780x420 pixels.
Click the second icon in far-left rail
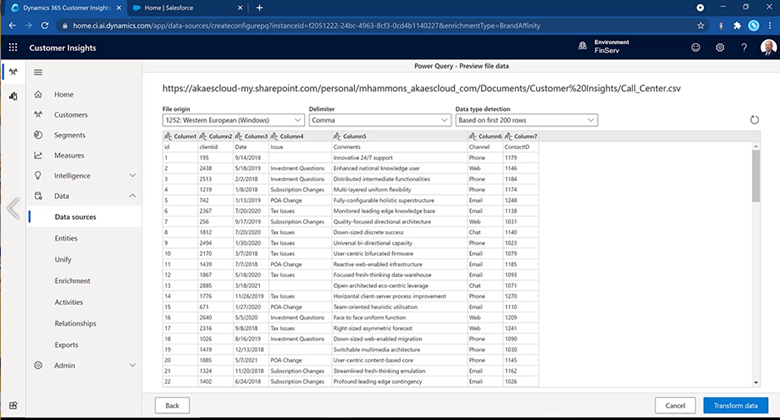(13, 96)
